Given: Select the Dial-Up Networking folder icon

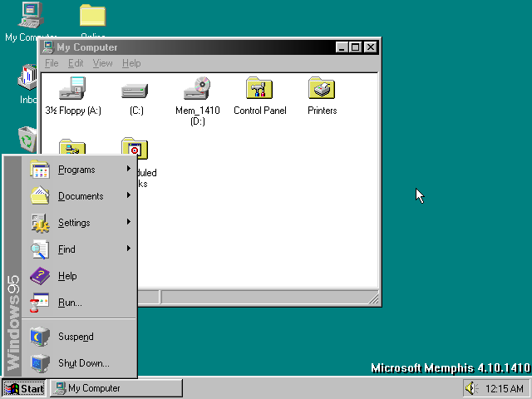Looking at the screenshot, I should click(72, 147).
